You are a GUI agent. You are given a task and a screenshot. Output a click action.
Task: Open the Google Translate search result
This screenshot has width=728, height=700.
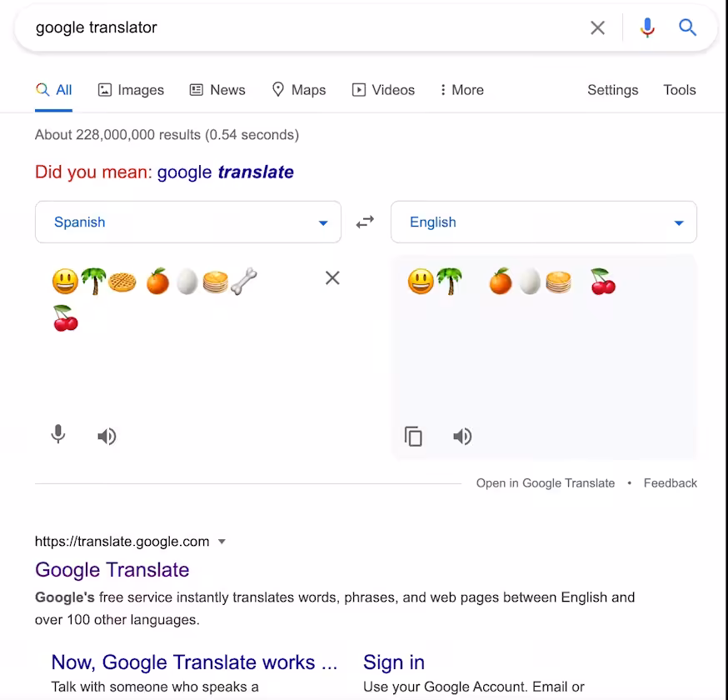pos(112,570)
